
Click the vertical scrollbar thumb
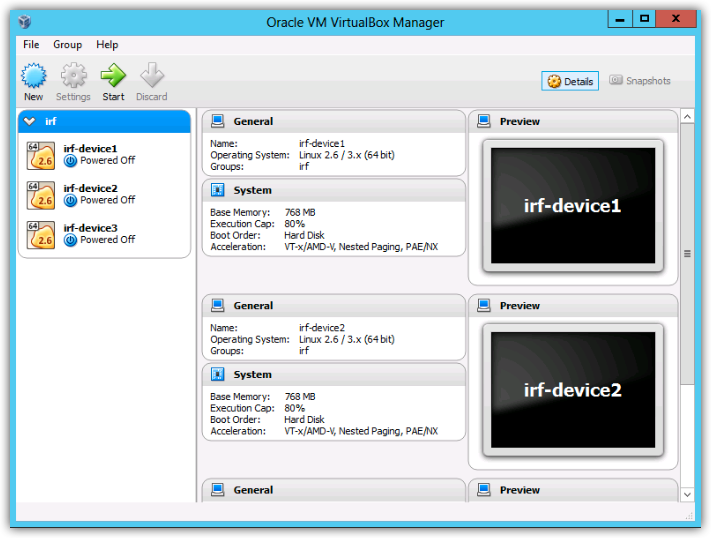tap(687, 254)
